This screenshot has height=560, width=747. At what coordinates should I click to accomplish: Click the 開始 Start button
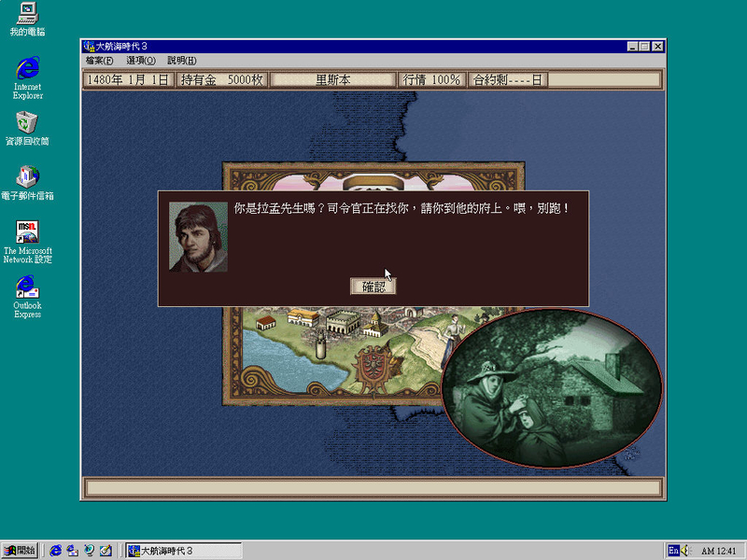[x=20, y=551]
